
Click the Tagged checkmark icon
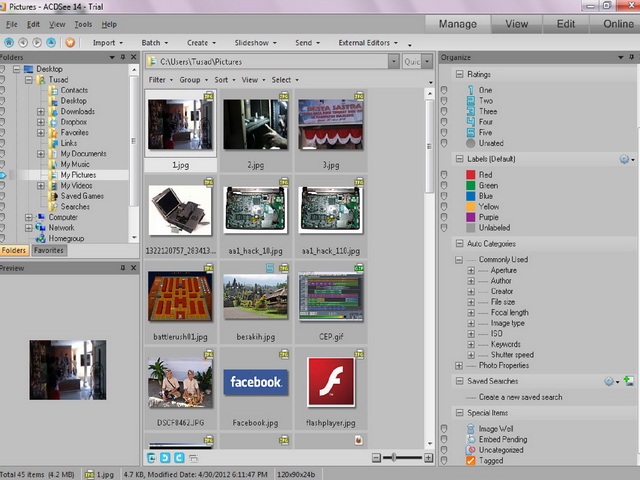click(x=470, y=461)
